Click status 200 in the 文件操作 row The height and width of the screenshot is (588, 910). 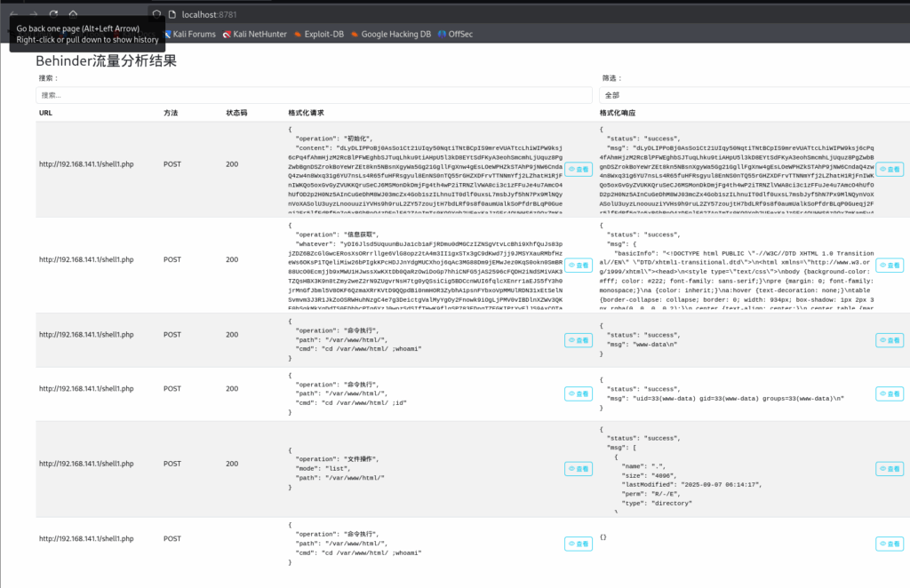pyautogui.click(x=232, y=464)
